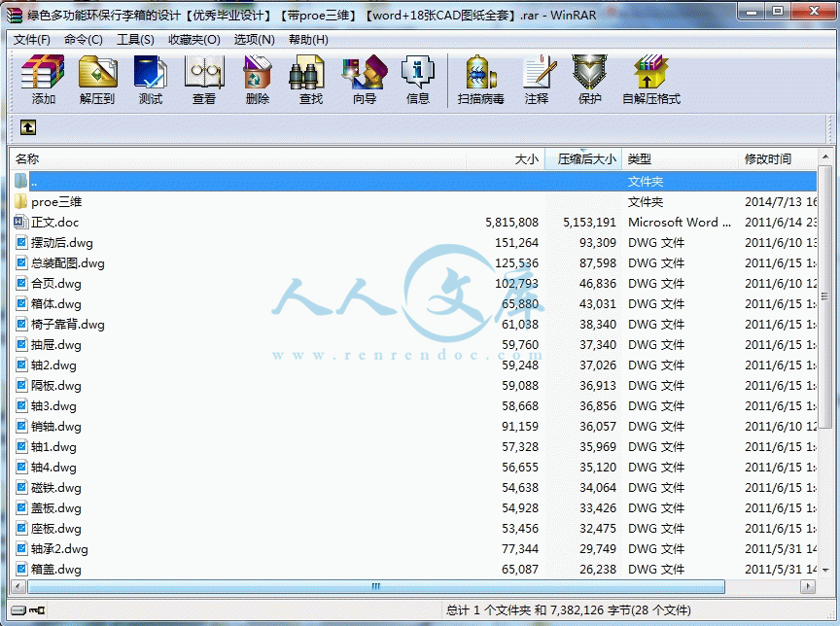840x626 pixels.
Task: Select the 隔板.dwg file name
Action: (x=56, y=386)
